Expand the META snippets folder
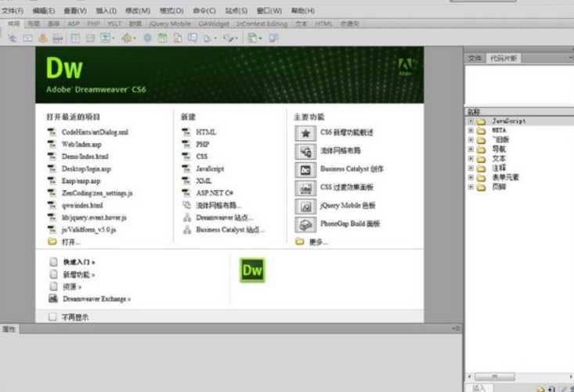574x392 pixels. click(471, 131)
